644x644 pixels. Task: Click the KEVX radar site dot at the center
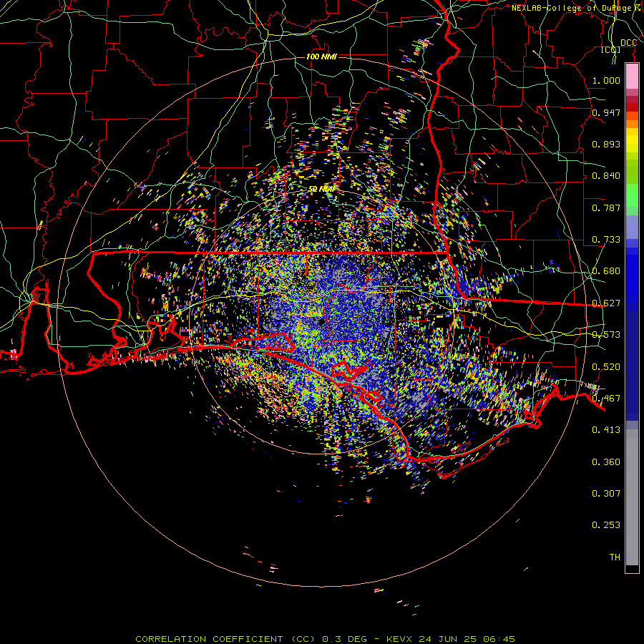tap(321, 322)
